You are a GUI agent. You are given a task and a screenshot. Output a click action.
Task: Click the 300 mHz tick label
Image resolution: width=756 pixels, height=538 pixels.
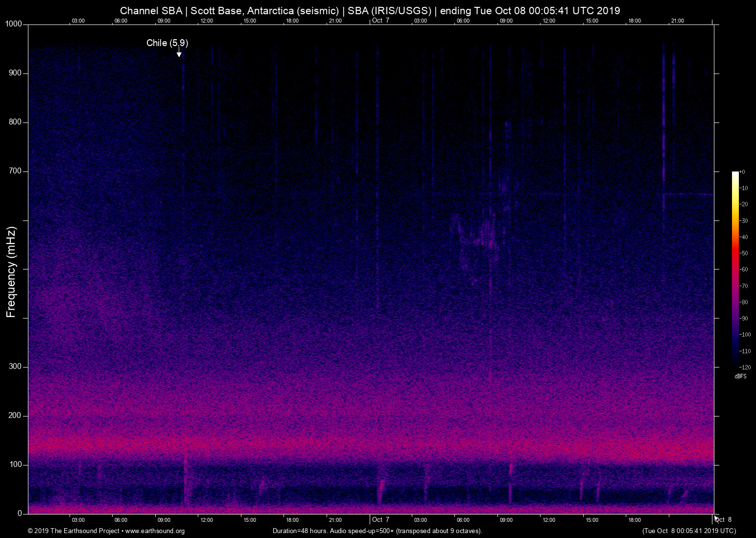(x=15, y=367)
